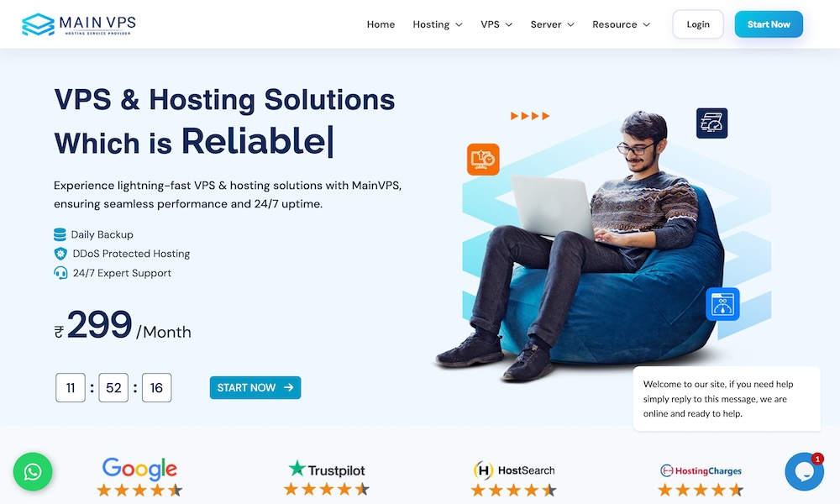Click the Daily Backup database icon
Screen dimensions: 840x504
coord(60,234)
